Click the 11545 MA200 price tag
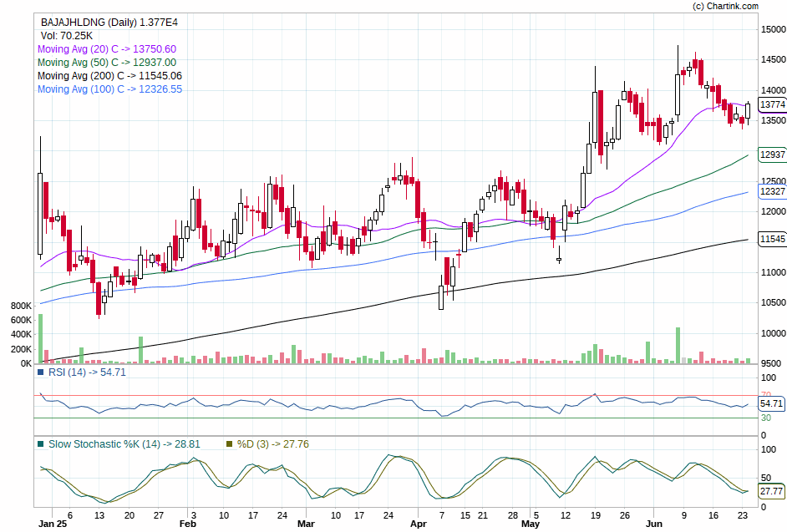 [x=773, y=239]
